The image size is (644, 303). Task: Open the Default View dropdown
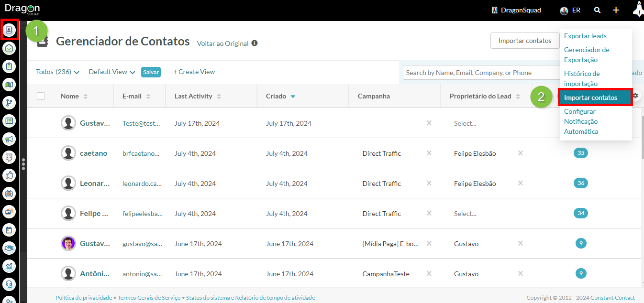(111, 72)
